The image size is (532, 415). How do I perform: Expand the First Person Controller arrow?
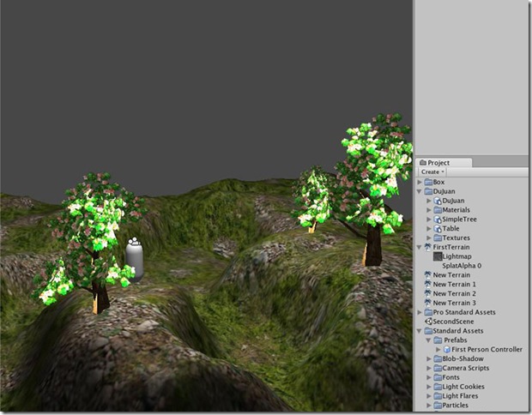(x=438, y=349)
